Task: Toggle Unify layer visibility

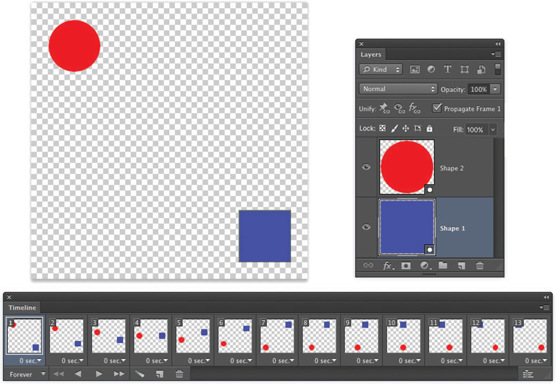Action: pos(399,108)
